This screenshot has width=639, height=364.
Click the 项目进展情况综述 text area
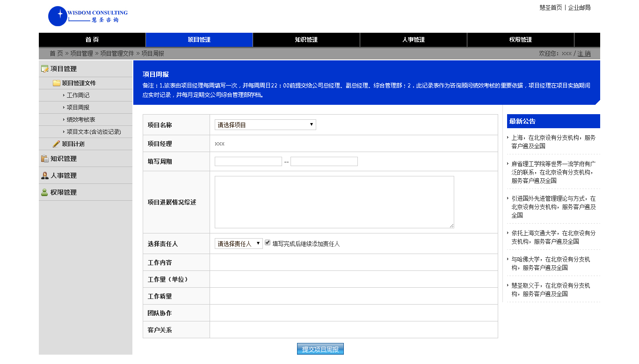tap(334, 202)
